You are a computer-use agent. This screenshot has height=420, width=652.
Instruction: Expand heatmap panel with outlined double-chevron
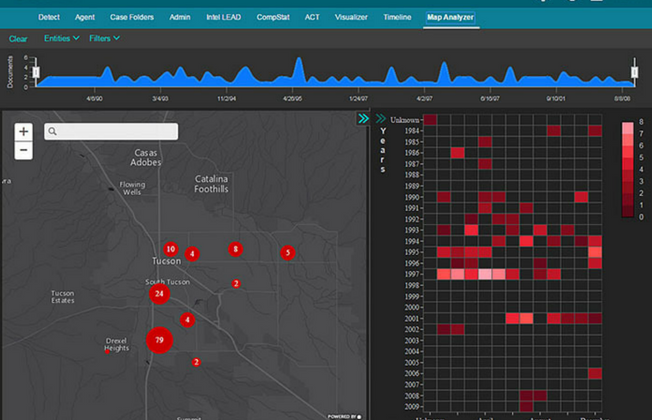[x=380, y=119]
